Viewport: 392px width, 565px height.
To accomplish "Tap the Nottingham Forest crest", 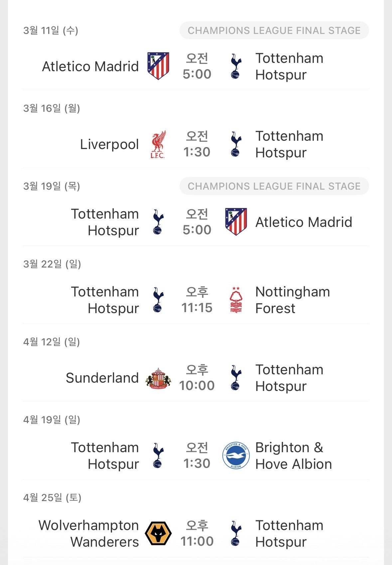I will tap(236, 300).
